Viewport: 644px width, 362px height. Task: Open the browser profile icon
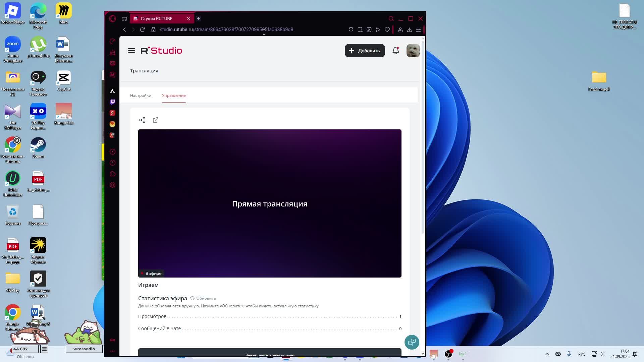(400, 30)
